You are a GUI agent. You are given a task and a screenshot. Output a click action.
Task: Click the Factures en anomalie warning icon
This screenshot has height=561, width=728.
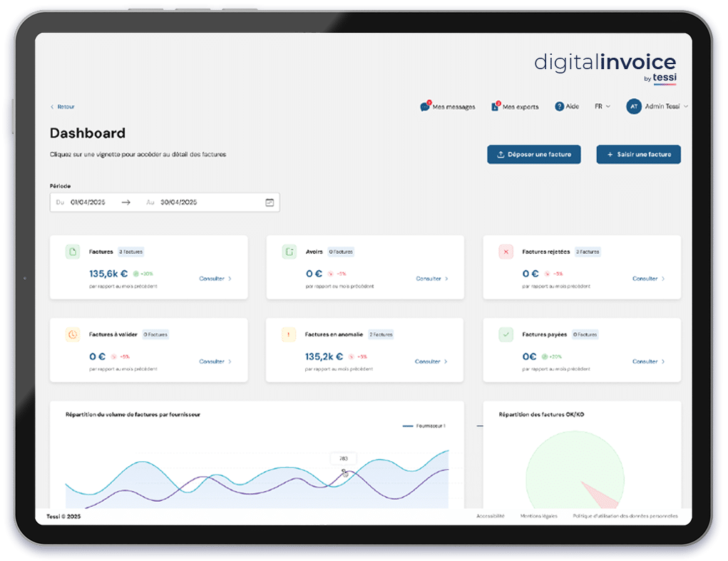tap(289, 334)
